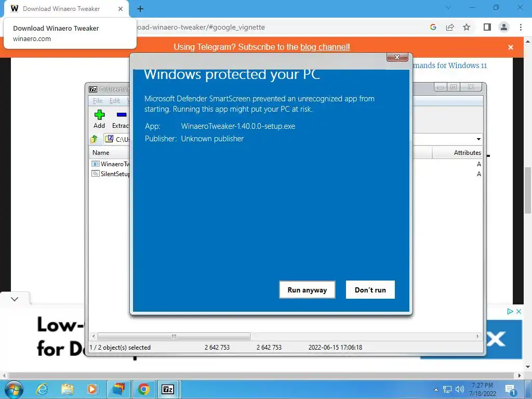Open the Edit menu in 7-Zip
This screenshot has height=399, width=532.
[114, 101]
